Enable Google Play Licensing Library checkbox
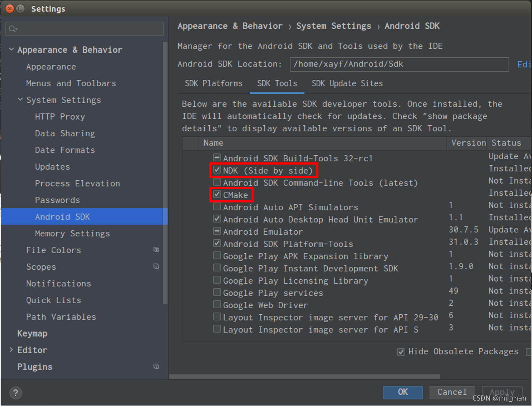The height and width of the screenshot is (406, 532). [x=217, y=280]
